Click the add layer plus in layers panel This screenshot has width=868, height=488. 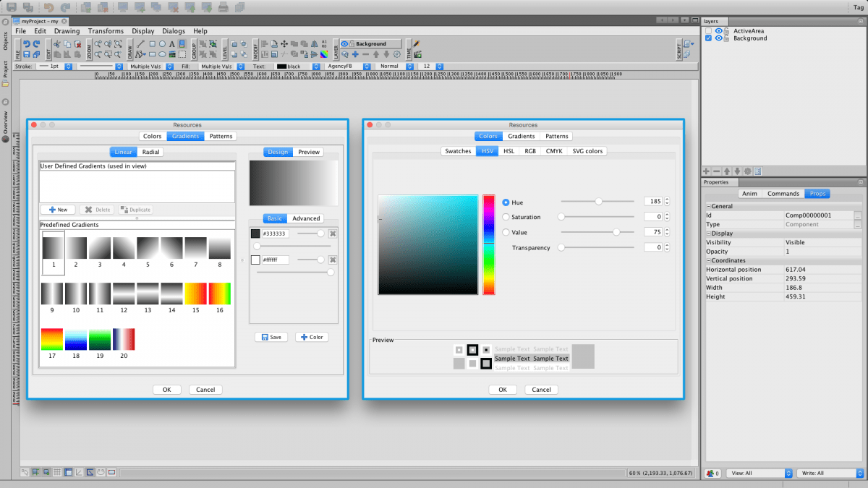pyautogui.click(x=707, y=171)
